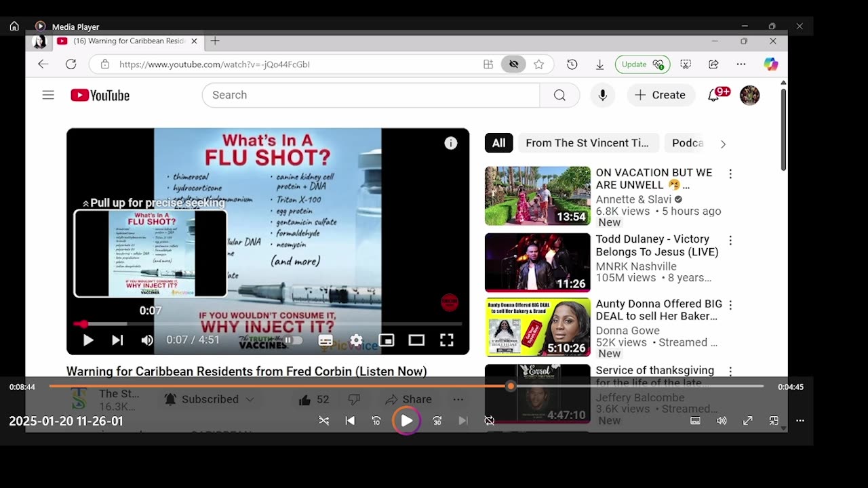868x488 pixels.
Task: Open the YouTube guide hamburger menu
Action: click(48, 95)
